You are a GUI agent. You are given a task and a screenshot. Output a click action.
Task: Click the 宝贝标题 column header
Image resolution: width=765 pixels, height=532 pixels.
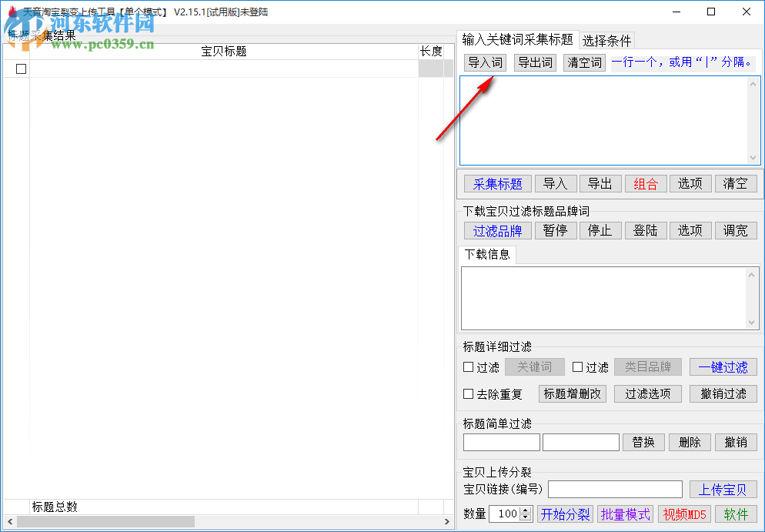click(x=224, y=52)
